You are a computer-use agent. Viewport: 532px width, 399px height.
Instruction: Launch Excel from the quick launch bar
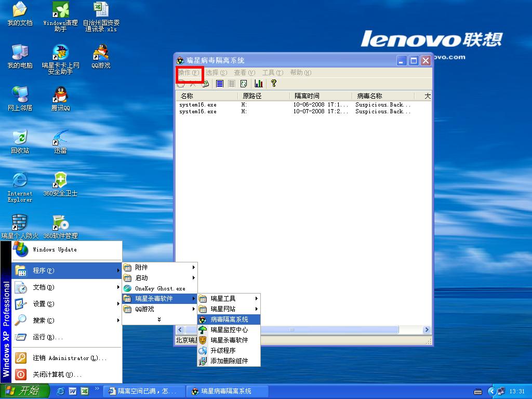click(x=85, y=391)
